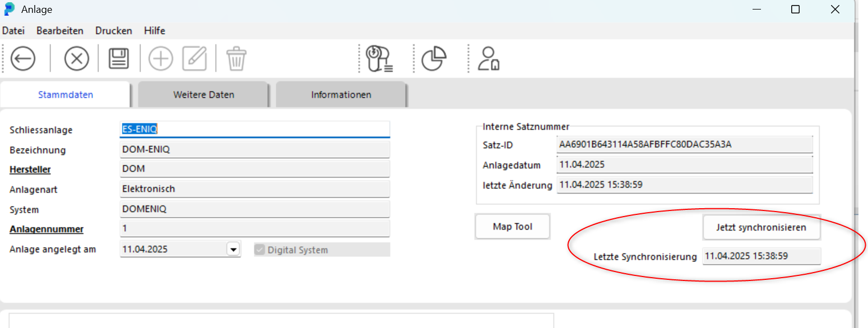Click the Satz-ID value field
Image resolution: width=868 pixels, height=328 pixels.
click(x=685, y=144)
